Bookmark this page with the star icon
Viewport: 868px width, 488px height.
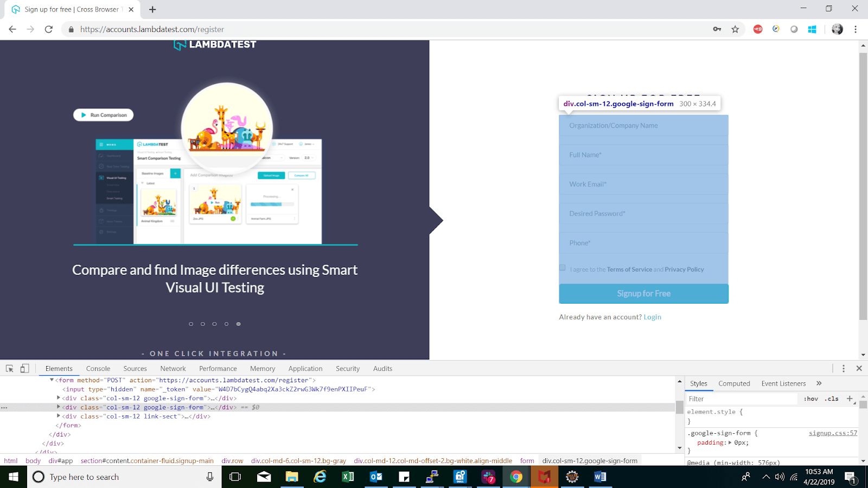click(x=735, y=29)
